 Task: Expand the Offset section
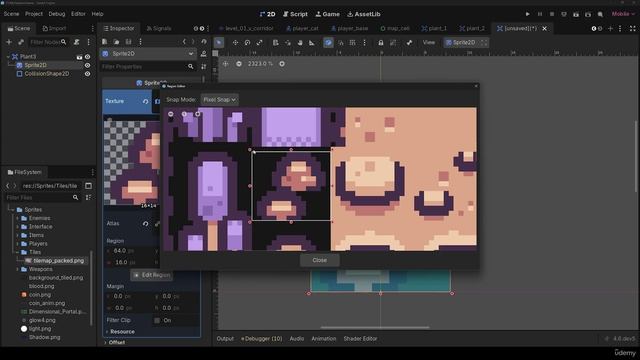[x=106, y=342]
